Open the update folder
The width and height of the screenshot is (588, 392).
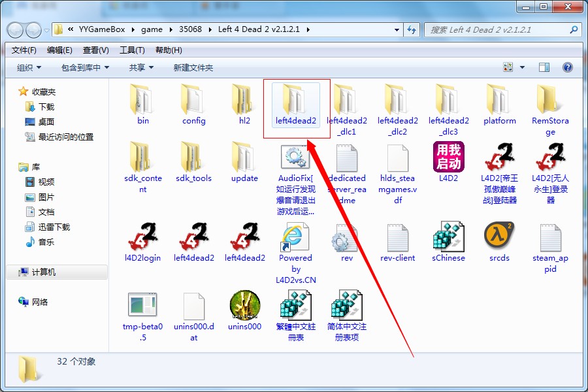point(244,162)
